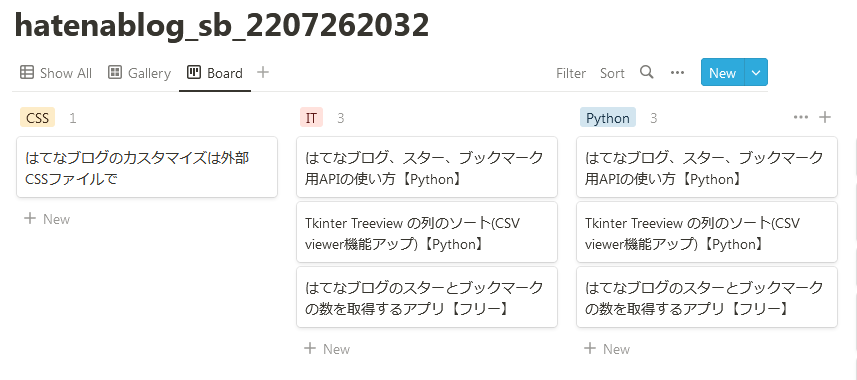Add new card at bottom of Python column
Image resolution: width=857 pixels, height=380 pixels.
pyautogui.click(x=607, y=349)
